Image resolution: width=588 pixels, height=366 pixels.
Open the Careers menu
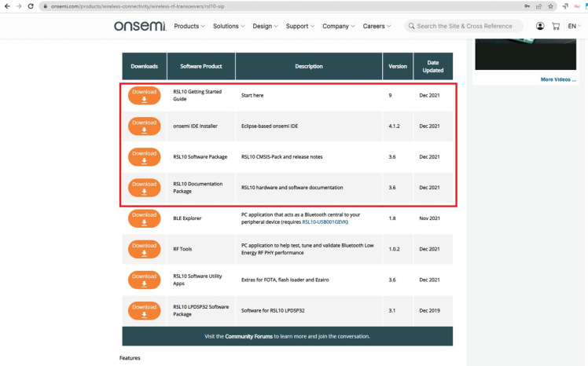[377, 26]
